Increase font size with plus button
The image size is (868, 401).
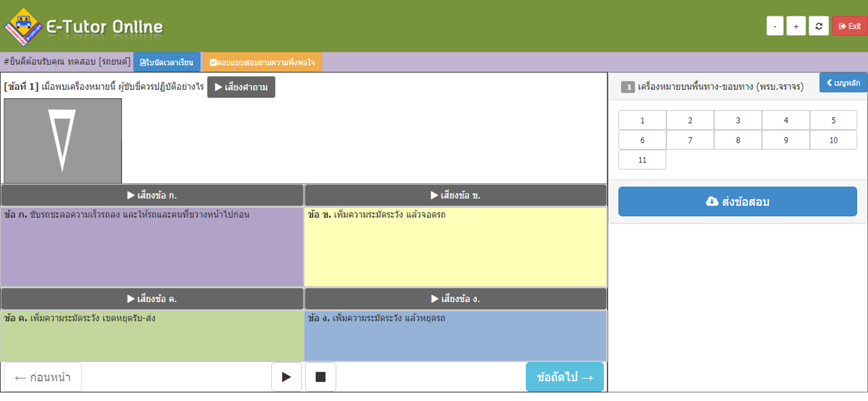click(x=796, y=26)
